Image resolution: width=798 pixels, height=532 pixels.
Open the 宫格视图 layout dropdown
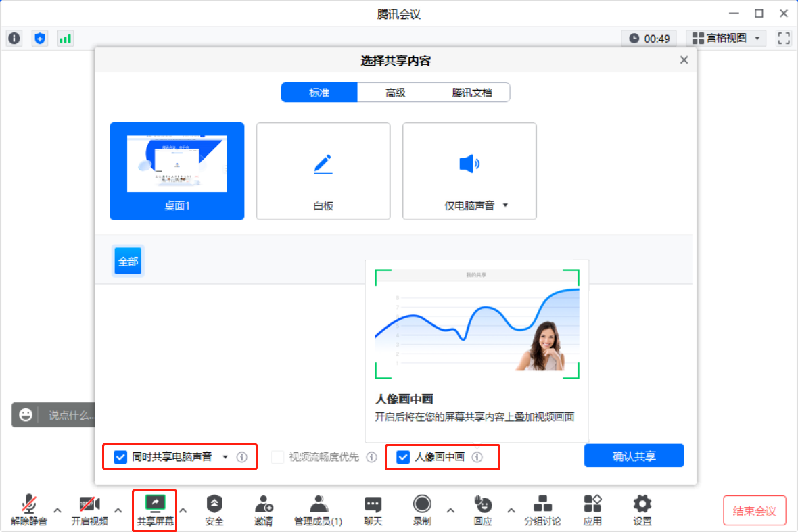(x=726, y=38)
